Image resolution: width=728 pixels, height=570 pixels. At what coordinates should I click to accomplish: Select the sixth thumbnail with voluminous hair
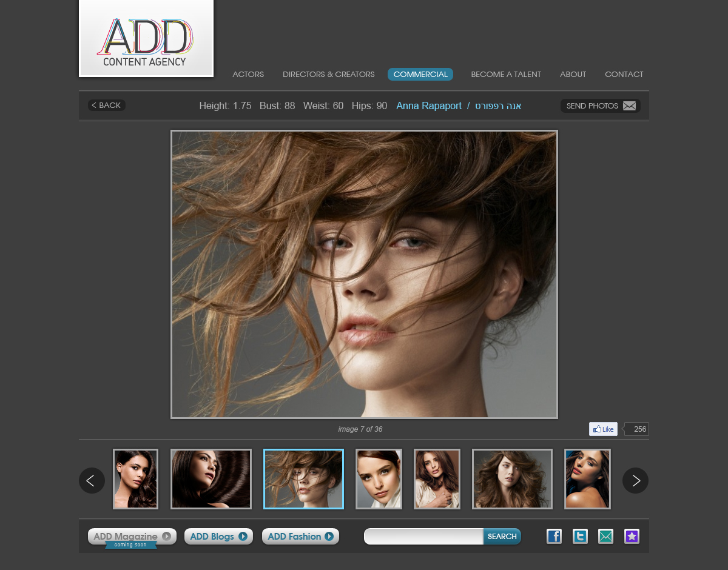(x=512, y=479)
